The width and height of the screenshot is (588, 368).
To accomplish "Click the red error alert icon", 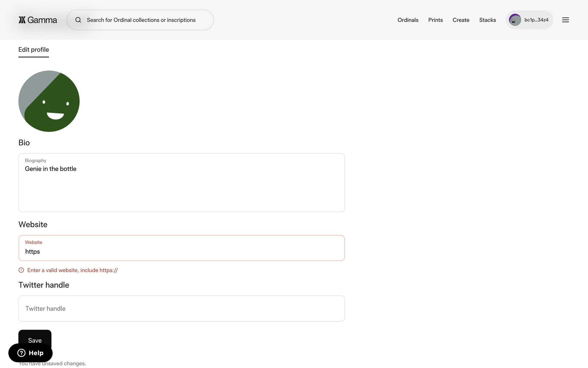I will (x=21, y=270).
